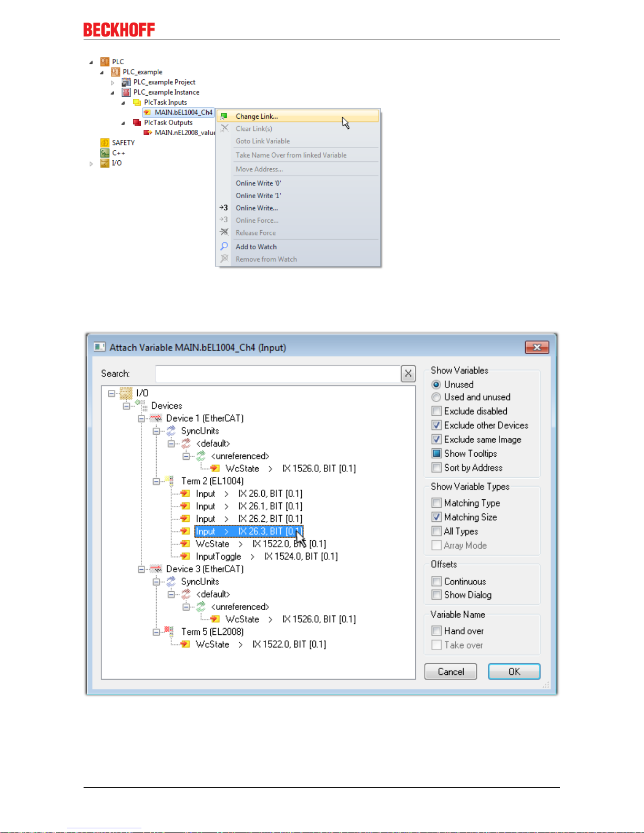Collapse the PLC tree node

[x=91, y=62]
